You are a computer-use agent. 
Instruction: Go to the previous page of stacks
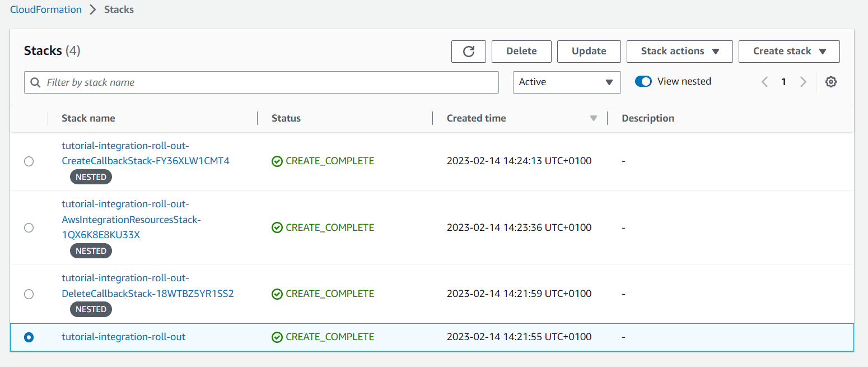coord(764,81)
